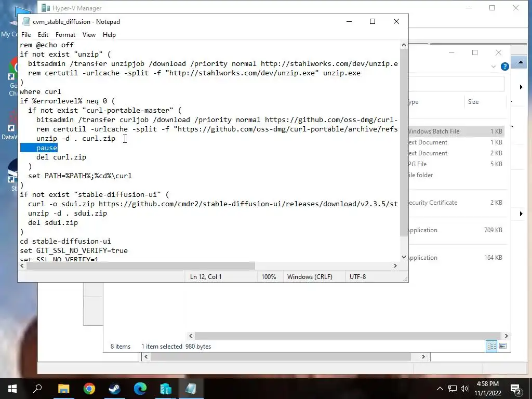Click the 'rem @echo off' line
Image resolution: width=532 pixels, height=399 pixels.
coord(47,45)
